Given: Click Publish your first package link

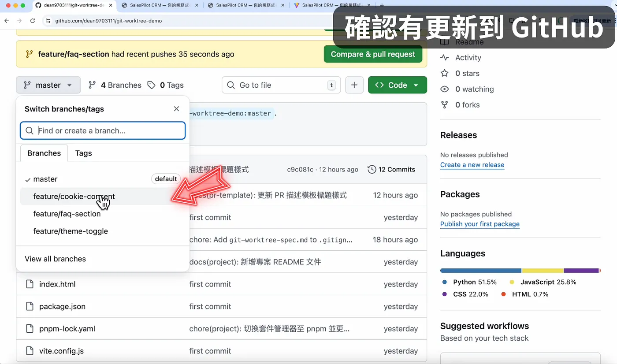Looking at the screenshot, I should 480,224.
